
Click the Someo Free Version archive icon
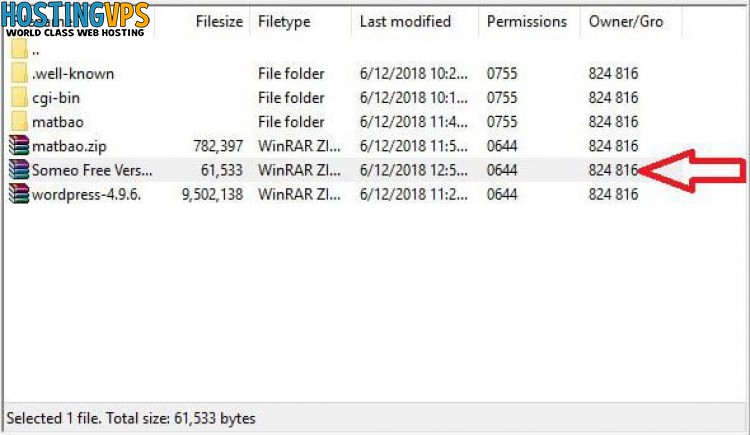click(19, 170)
